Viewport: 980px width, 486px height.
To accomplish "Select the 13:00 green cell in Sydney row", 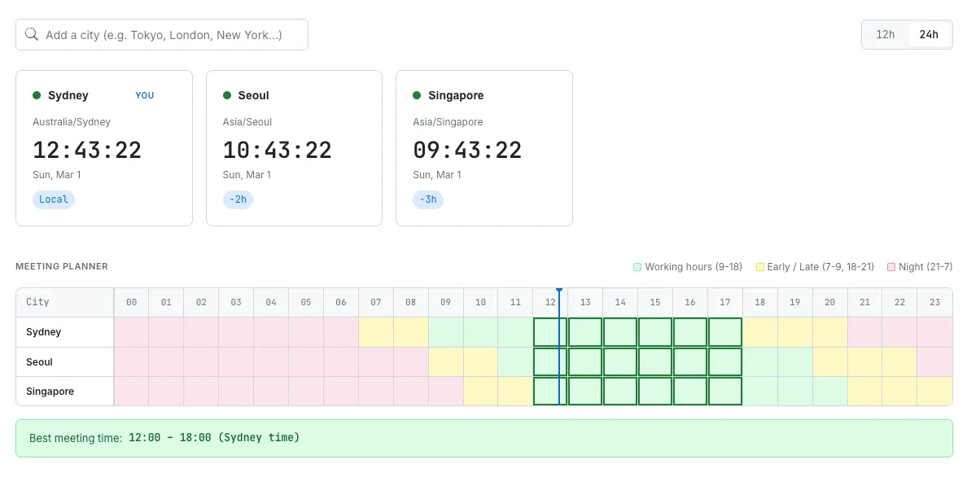I will coord(585,332).
